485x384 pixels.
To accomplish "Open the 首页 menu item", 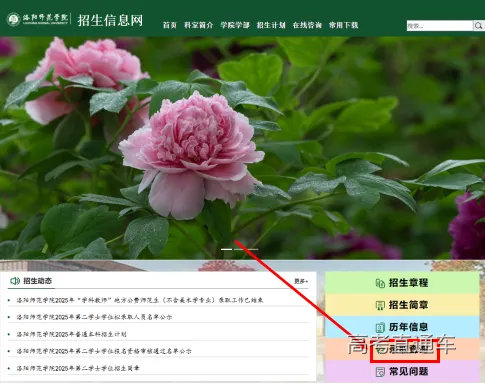I will click(x=170, y=25).
